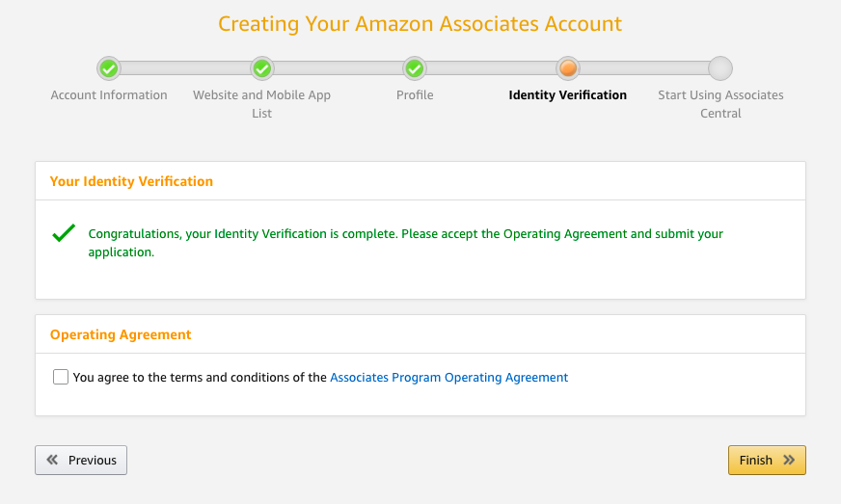Click the Your Identity Verification section heading
The width and height of the screenshot is (841, 504).
(x=131, y=181)
